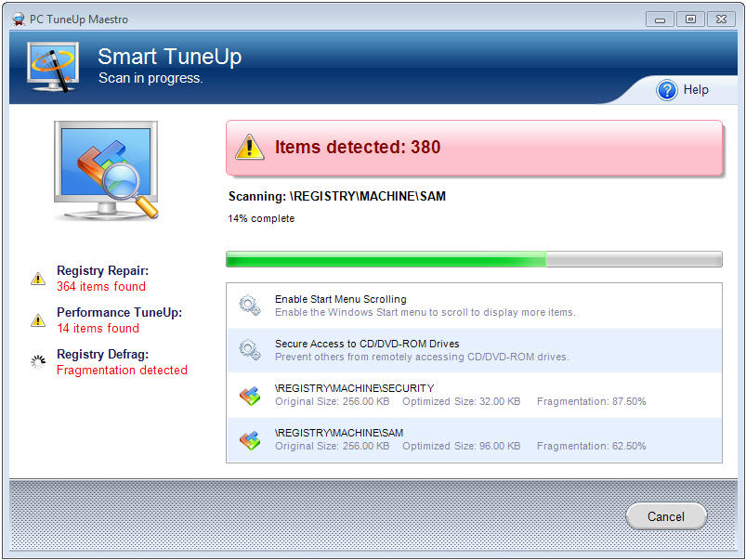
Task: Click the Smart TuneUp header title
Action: 169,57
